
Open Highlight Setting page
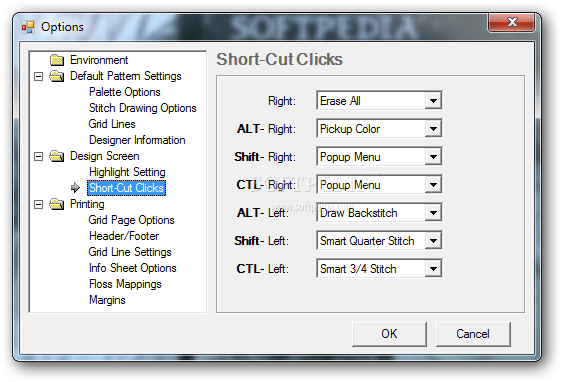pos(127,172)
